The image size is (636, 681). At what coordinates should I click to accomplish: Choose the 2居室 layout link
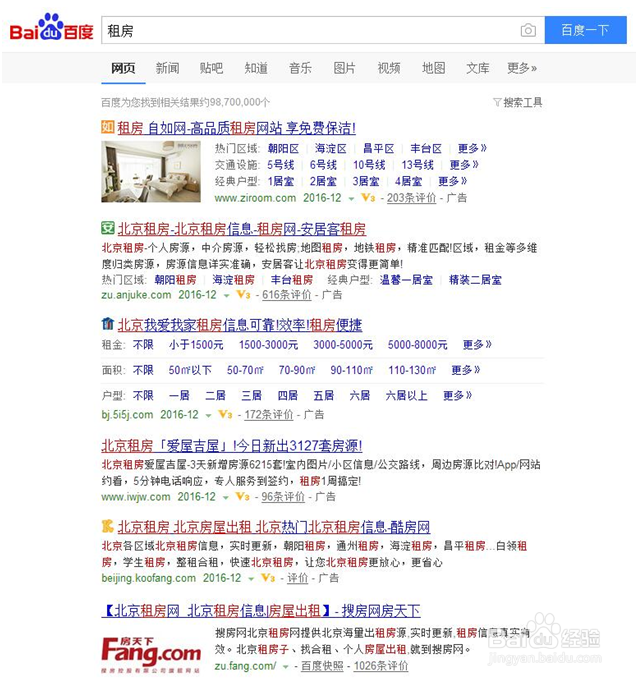pyautogui.click(x=323, y=181)
